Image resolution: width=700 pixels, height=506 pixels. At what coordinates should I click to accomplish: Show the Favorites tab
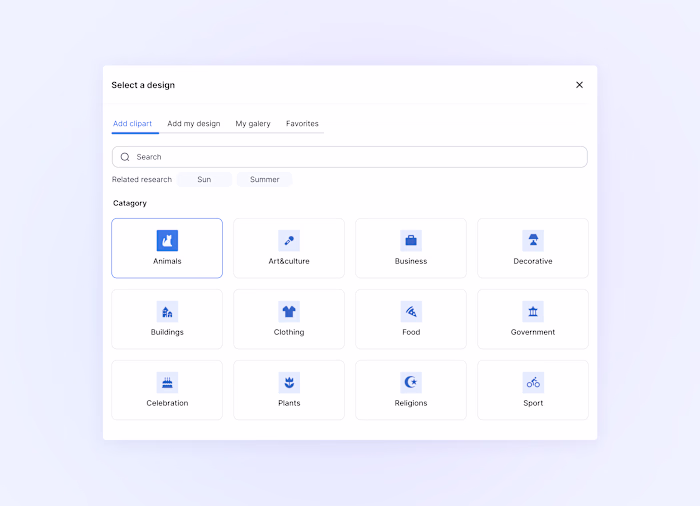pyautogui.click(x=302, y=124)
